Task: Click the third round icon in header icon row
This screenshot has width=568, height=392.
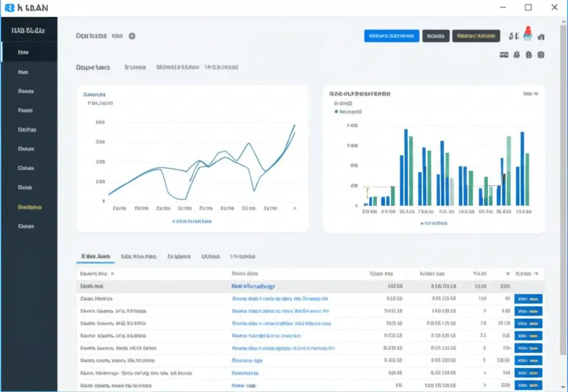Action: [529, 55]
